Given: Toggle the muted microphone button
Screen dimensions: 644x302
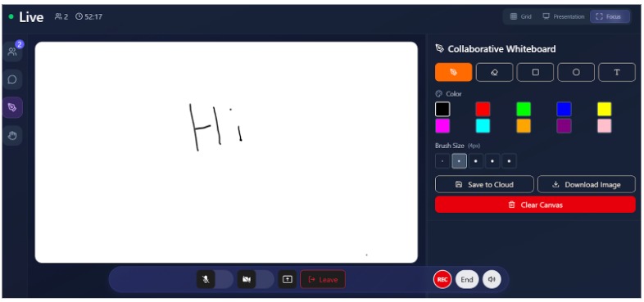Looking at the screenshot, I should (206, 279).
